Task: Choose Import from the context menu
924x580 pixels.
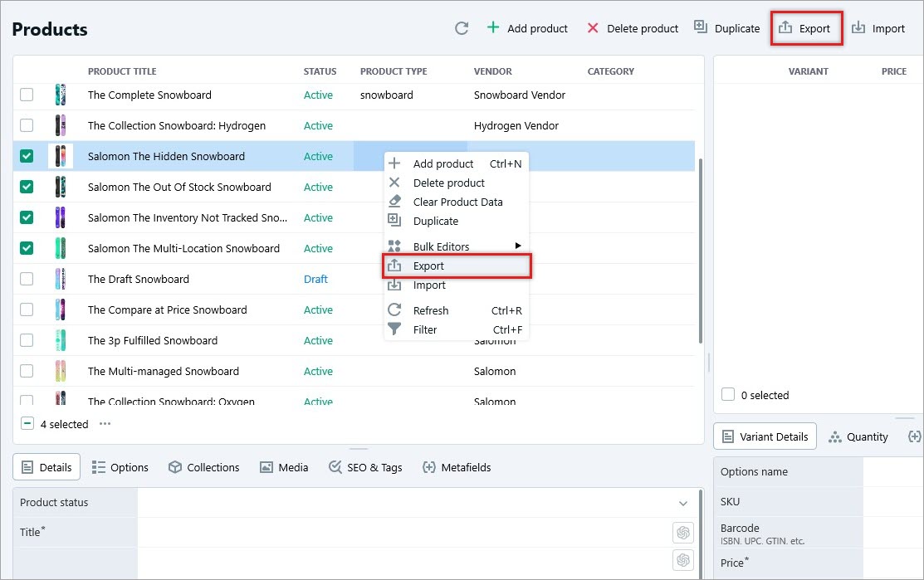Action: [456, 285]
